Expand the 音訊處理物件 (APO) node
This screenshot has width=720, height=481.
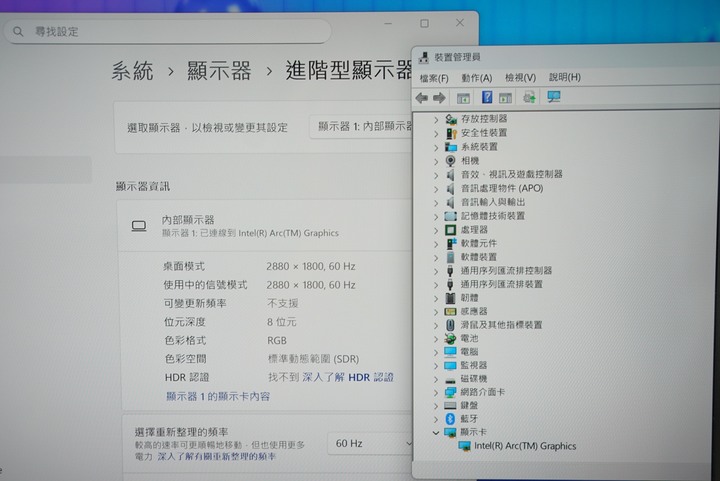click(x=436, y=189)
